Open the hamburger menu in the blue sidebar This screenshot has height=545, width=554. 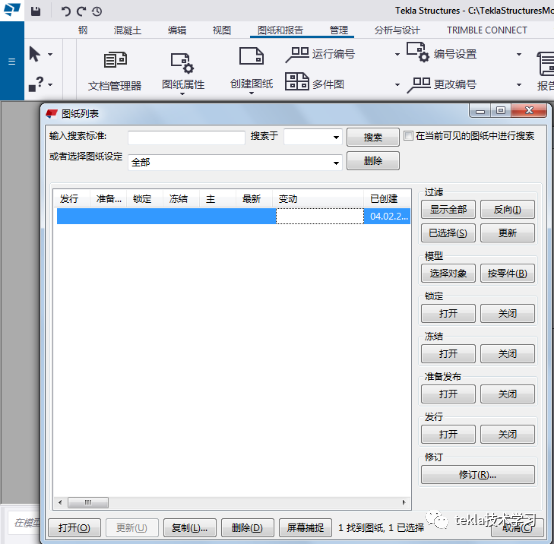[12, 62]
